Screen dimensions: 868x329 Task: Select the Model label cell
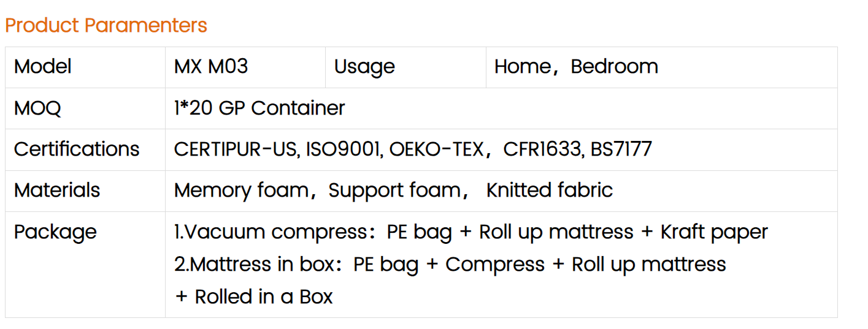click(85, 67)
